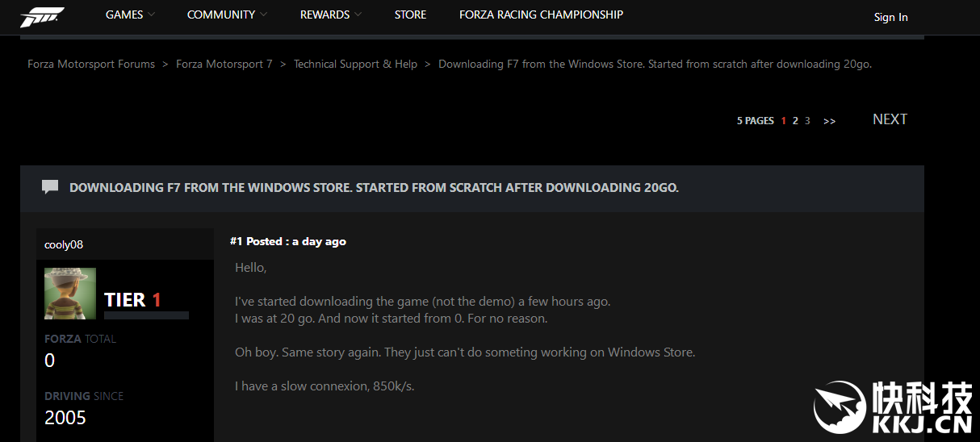
Task: Go to Forza Motorsport Forums breadcrumb
Action: (x=91, y=64)
